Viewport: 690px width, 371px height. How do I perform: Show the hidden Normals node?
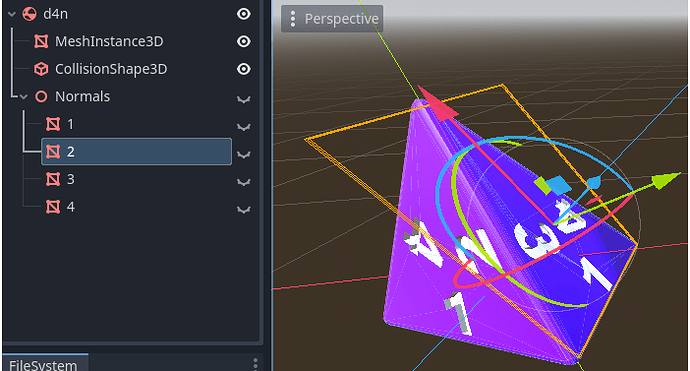click(x=243, y=99)
